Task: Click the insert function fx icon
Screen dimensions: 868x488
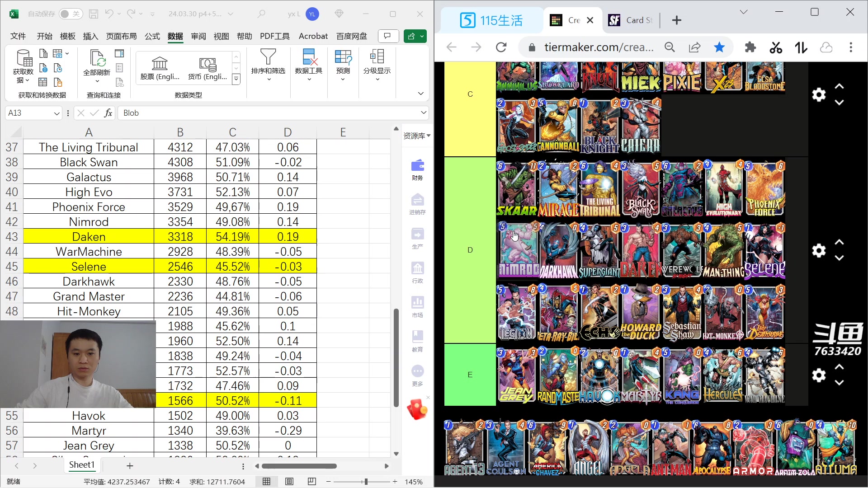Action: [108, 113]
